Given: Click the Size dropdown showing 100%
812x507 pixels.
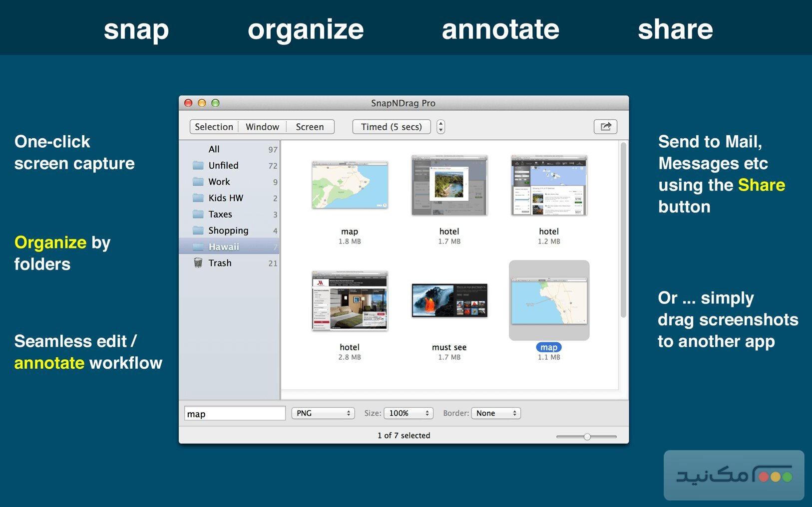Looking at the screenshot, I should click(x=408, y=413).
